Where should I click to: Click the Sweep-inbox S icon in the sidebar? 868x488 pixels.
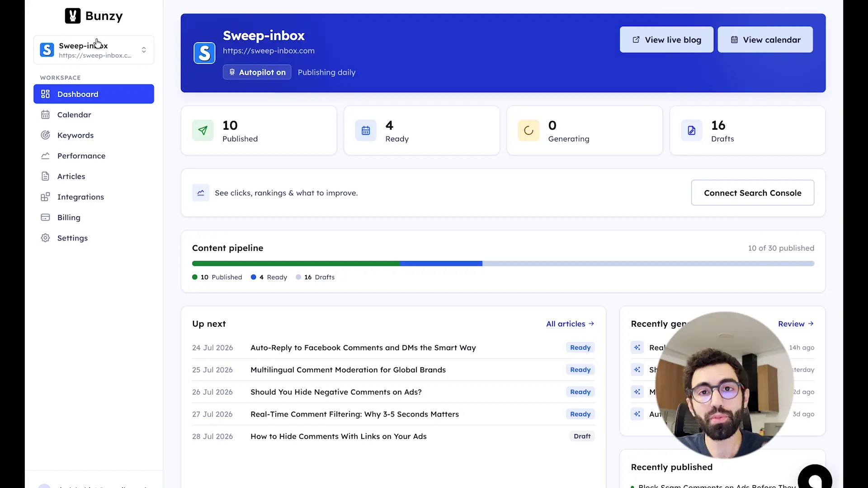tap(47, 50)
